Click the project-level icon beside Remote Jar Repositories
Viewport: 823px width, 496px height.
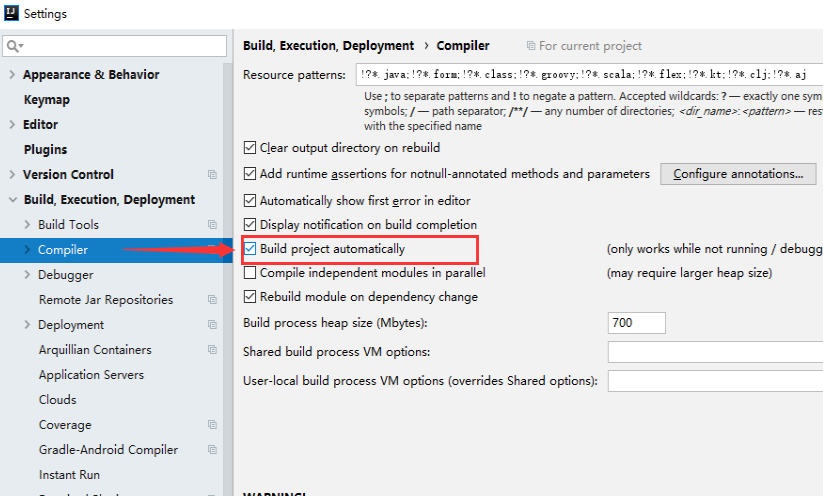[212, 300]
